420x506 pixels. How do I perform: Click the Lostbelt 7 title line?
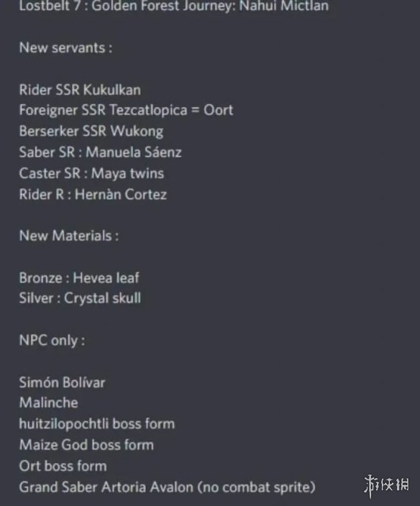click(x=174, y=6)
